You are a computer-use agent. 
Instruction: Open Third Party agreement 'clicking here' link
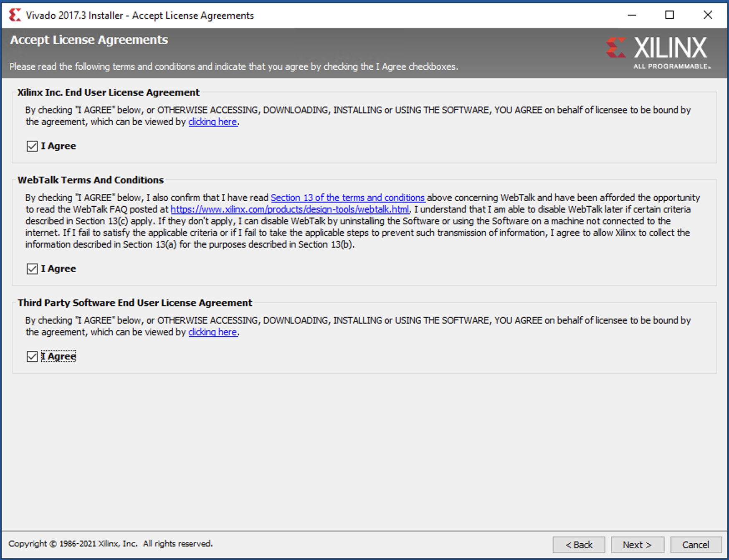coord(213,332)
